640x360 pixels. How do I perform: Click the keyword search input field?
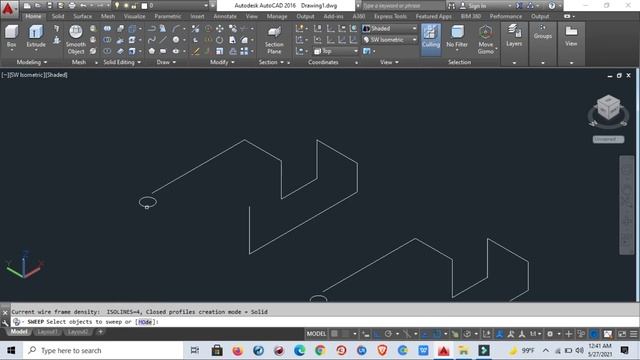click(x=402, y=6)
